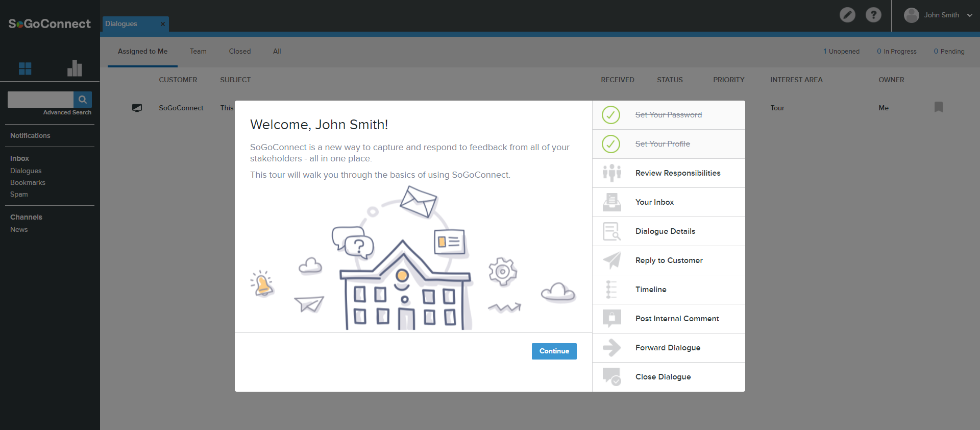The height and width of the screenshot is (430, 980).
Task: Click the Reply to Customer paper plane icon
Action: click(x=611, y=260)
